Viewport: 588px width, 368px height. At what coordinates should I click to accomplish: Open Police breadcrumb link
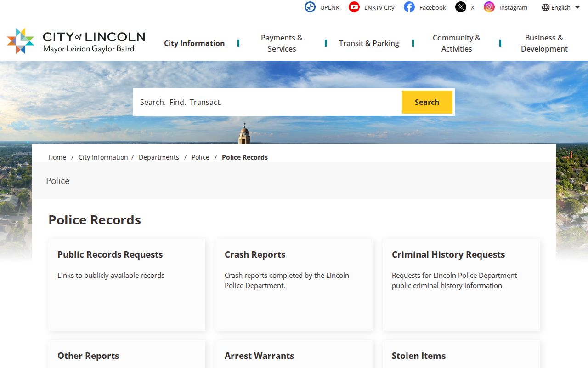tap(200, 157)
